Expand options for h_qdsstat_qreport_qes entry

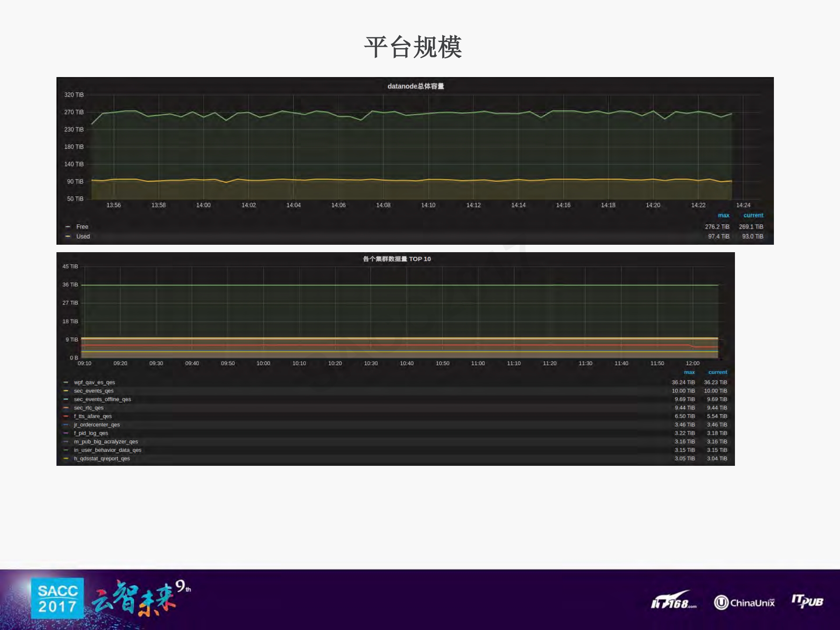(x=102, y=458)
